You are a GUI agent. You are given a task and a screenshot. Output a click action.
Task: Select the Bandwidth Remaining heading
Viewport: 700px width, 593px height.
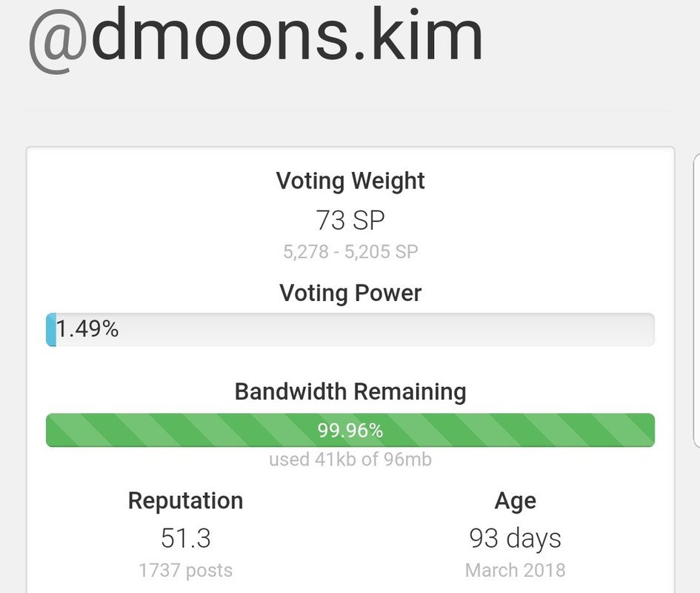tap(350, 391)
